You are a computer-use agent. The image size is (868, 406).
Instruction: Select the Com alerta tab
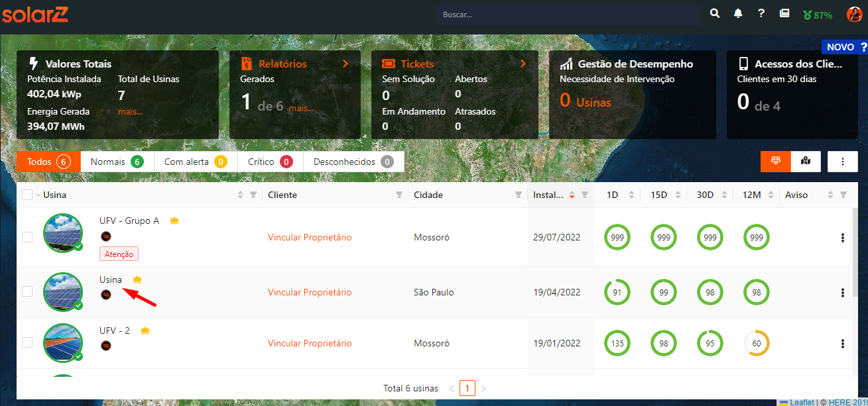tap(195, 162)
